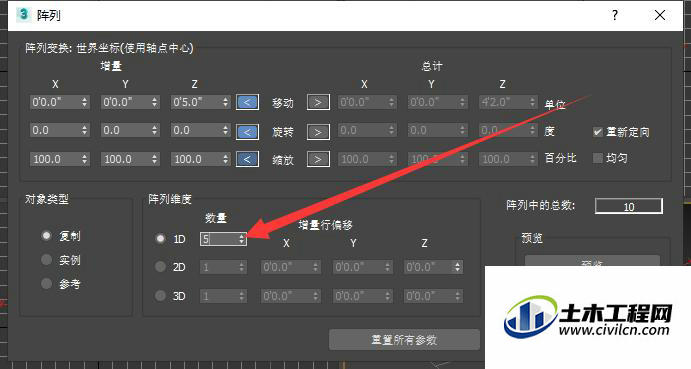
Task: Click the 预览 button
Action: pos(592,261)
